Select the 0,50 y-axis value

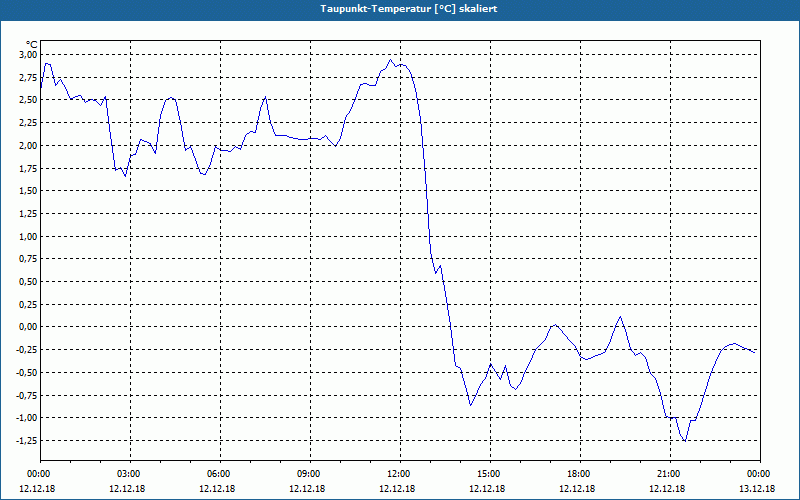(x=29, y=282)
